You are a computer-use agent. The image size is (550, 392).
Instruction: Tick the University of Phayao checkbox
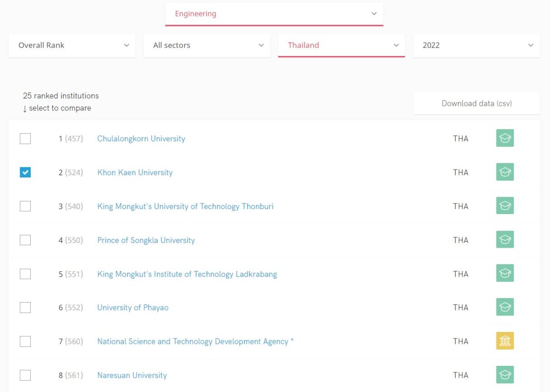pos(25,308)
